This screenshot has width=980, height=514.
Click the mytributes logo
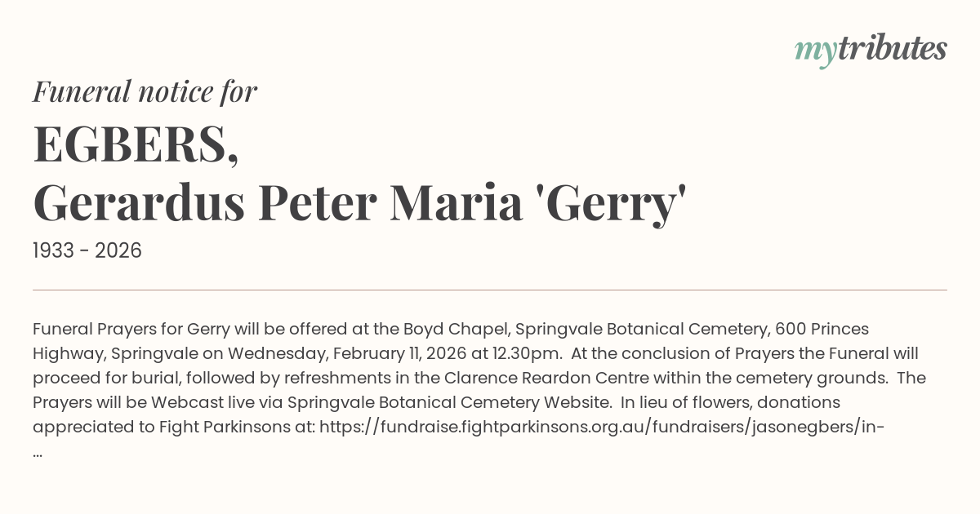(x=871, y=50)
